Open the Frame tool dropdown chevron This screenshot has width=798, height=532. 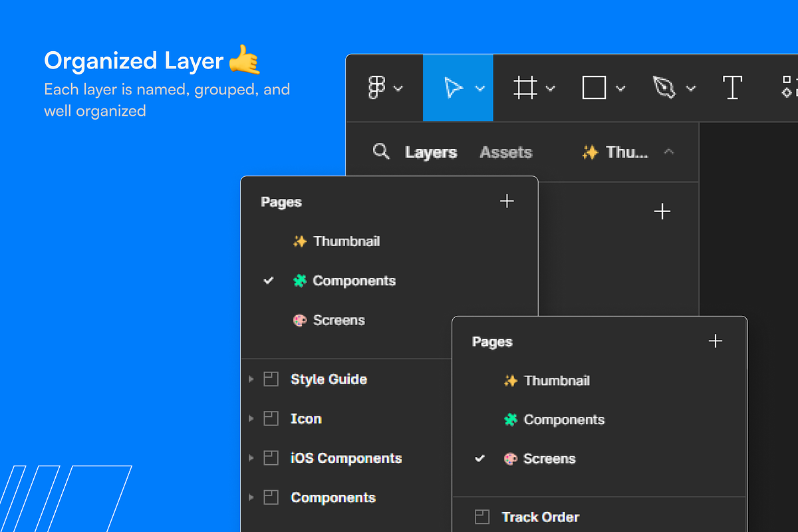pyautogui.click(x=551, y=88)
